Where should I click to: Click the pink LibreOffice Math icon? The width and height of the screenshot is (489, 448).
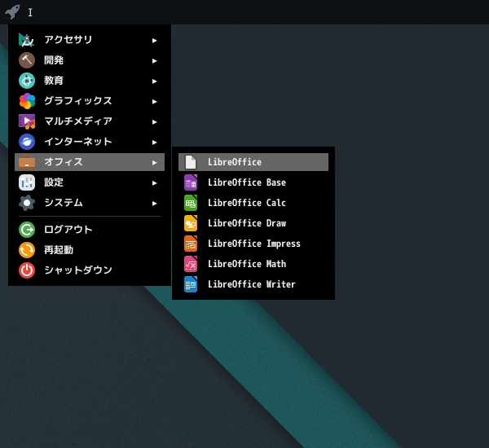191,264
